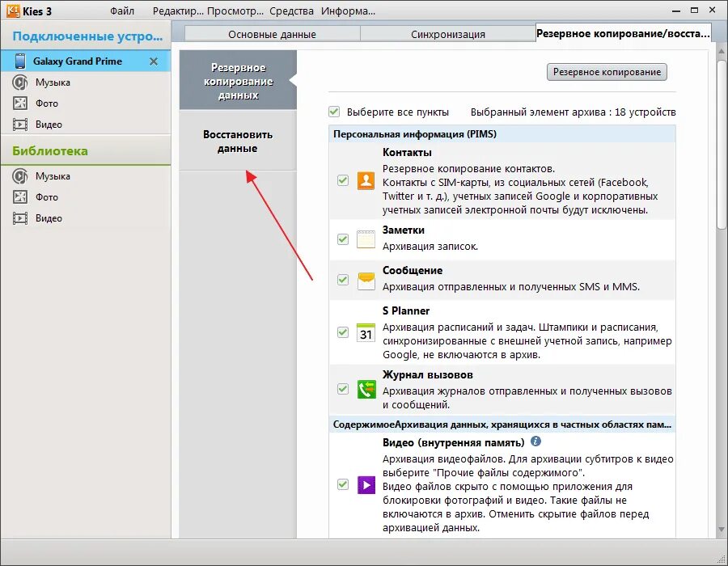Open device Фото icon under connected devices
The image size is (728, 566).
click(20, 103)
